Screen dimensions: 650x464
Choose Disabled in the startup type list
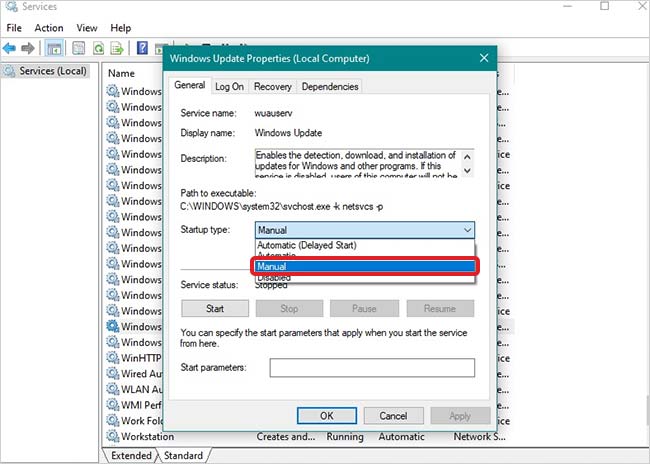364,278
